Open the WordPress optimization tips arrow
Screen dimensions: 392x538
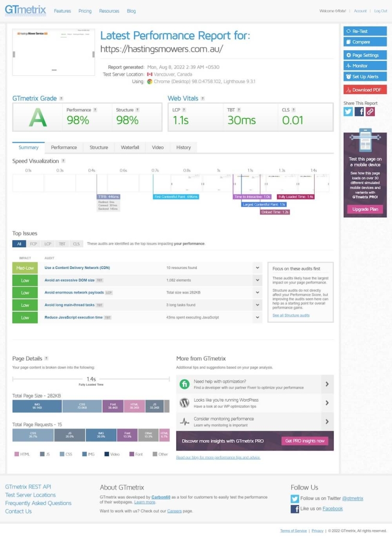pos(327,403)
